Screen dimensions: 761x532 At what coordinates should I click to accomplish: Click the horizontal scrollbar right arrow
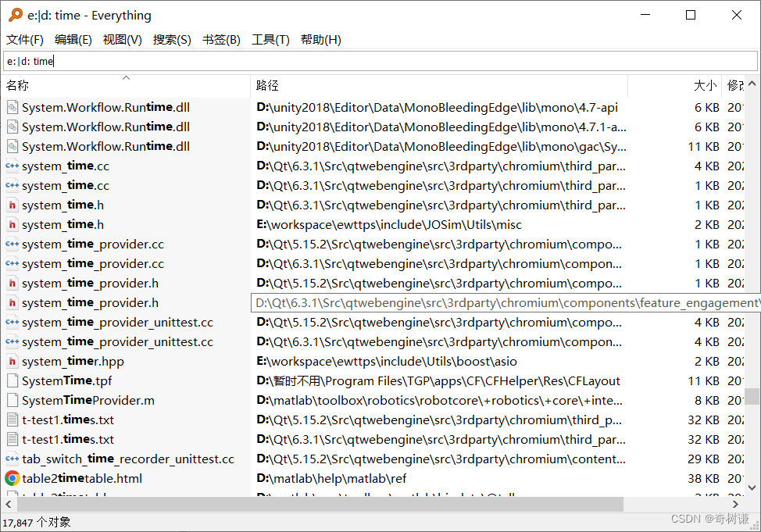736,505
